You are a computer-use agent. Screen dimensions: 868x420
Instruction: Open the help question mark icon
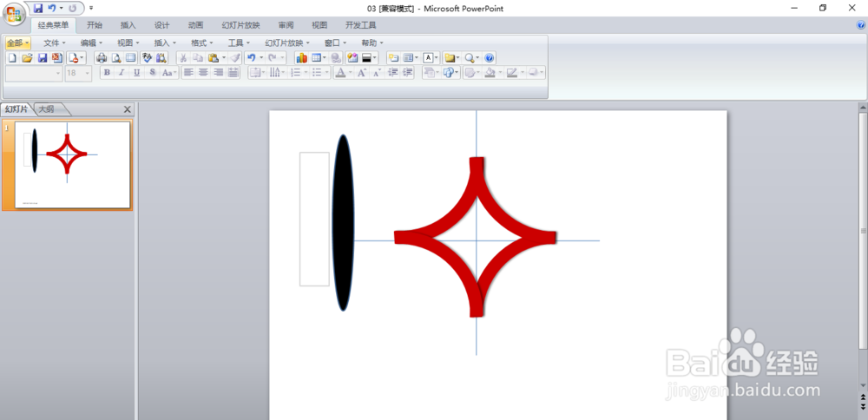490,57
